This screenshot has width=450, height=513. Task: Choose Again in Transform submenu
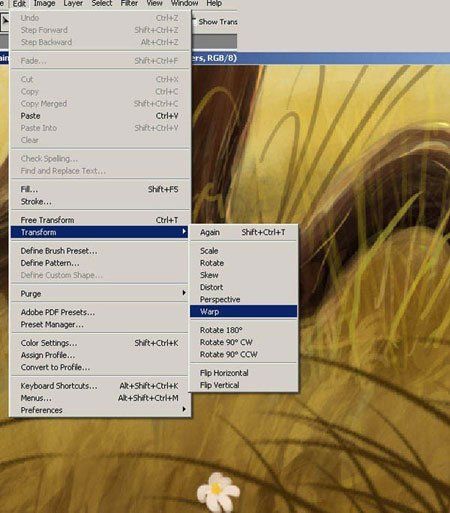pyautogui.click(x=243, y=232)
